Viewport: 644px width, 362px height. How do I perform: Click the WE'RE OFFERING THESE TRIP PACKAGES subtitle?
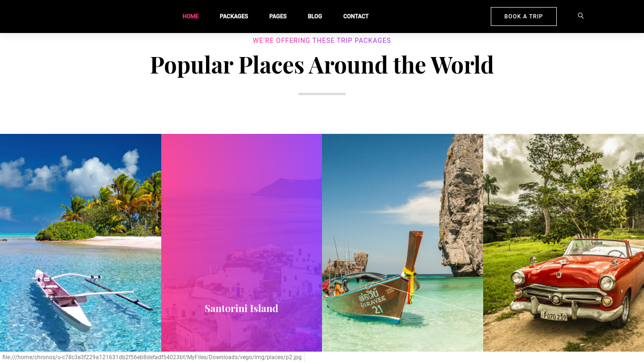[x=322, y=41]
